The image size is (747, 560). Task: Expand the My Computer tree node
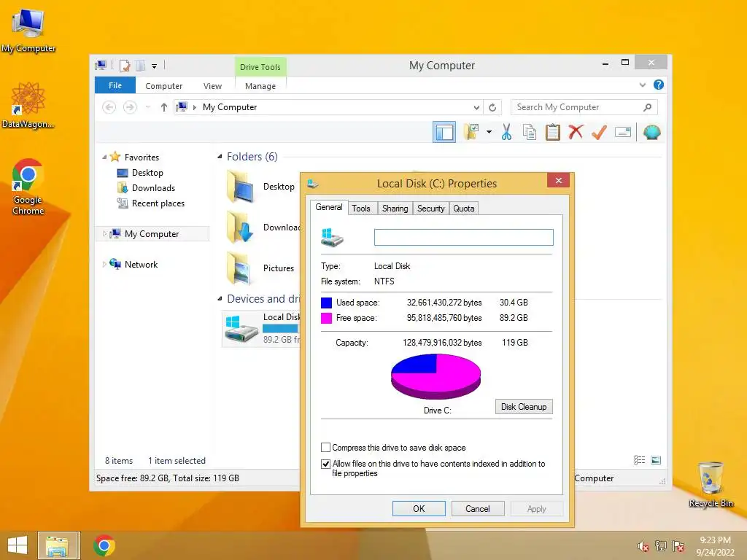(x=104, y=234)
